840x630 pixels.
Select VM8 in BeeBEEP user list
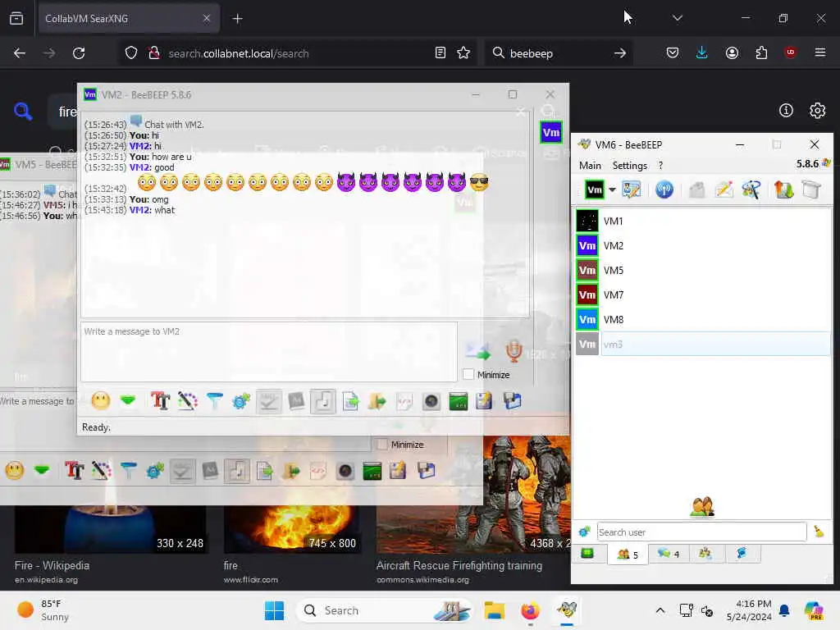click(x=703, y=319)
